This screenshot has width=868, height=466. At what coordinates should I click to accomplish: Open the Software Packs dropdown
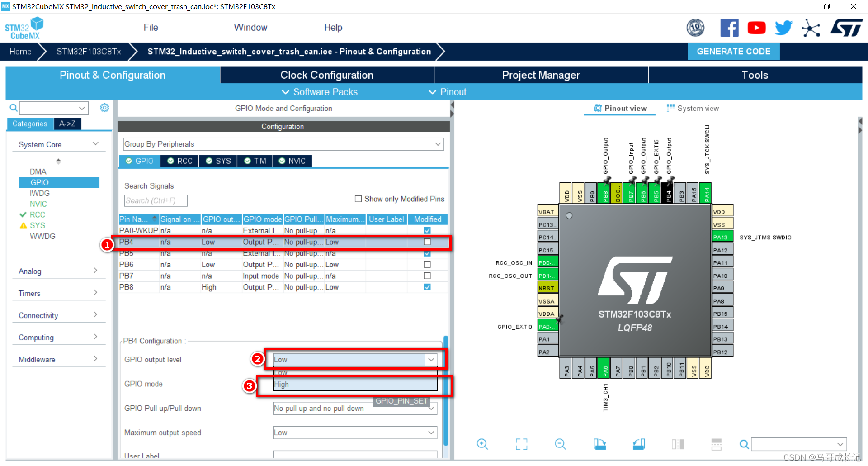tap(320, 92)
